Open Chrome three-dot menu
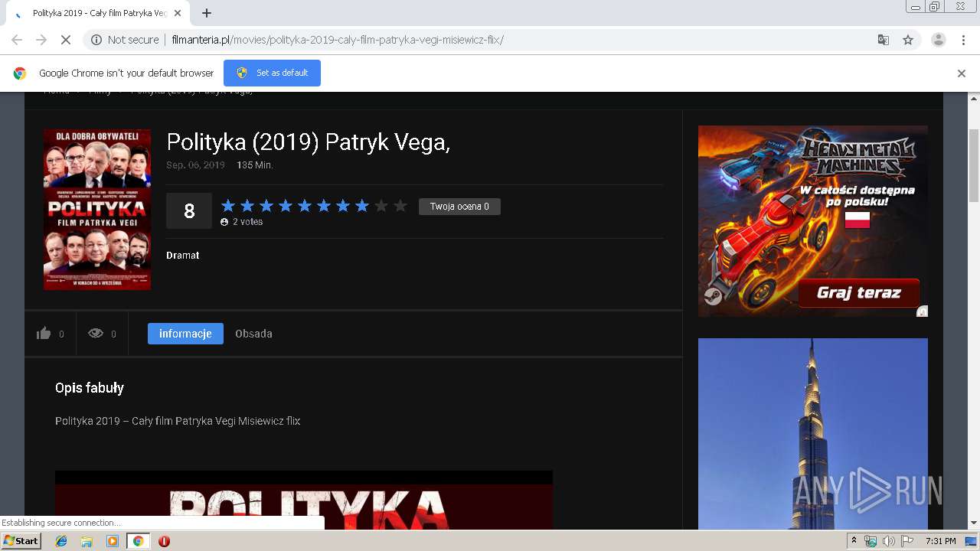The width and height of the screenshot is (980, 551). point(963,40)
